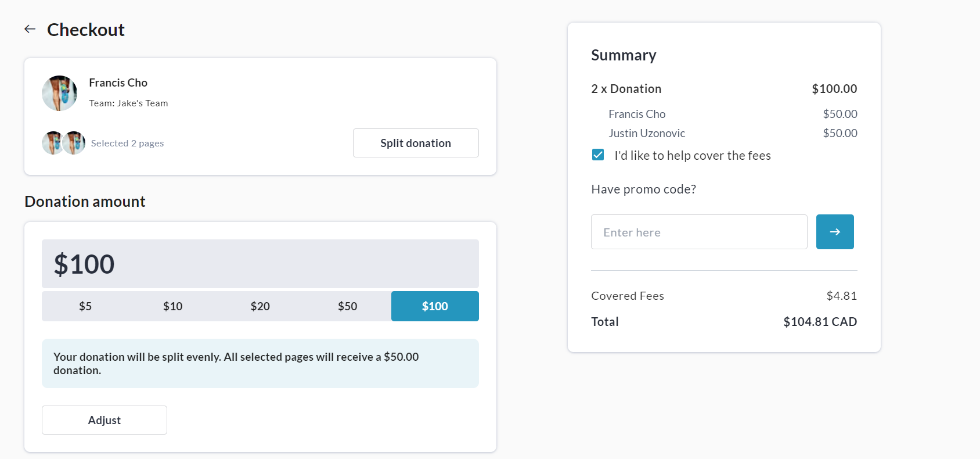Screen dimensions: 980x459
Task: Select the highlighted $100 preset
Action: 435,306
